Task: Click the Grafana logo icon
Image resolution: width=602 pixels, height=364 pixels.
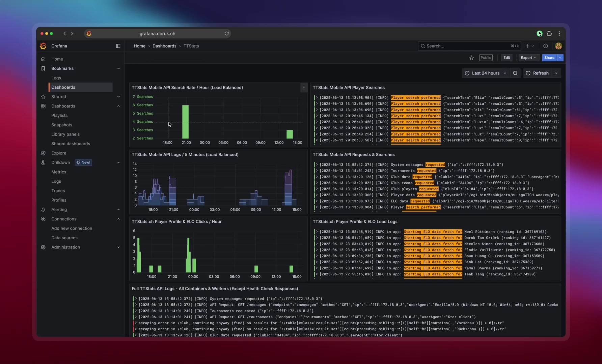Action: [43, 46]
